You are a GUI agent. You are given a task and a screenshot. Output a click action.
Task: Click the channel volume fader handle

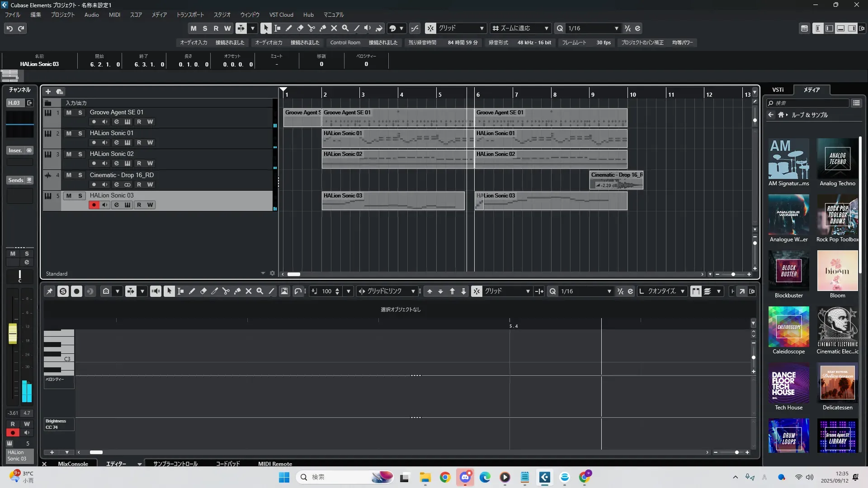[13, 333]
